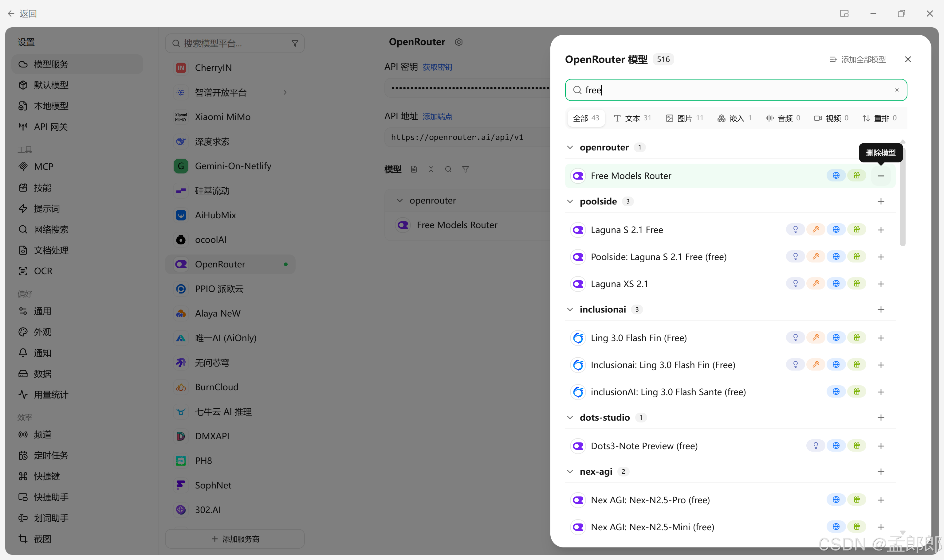Add Laguna XS 2.1 model

click(881, 284)
